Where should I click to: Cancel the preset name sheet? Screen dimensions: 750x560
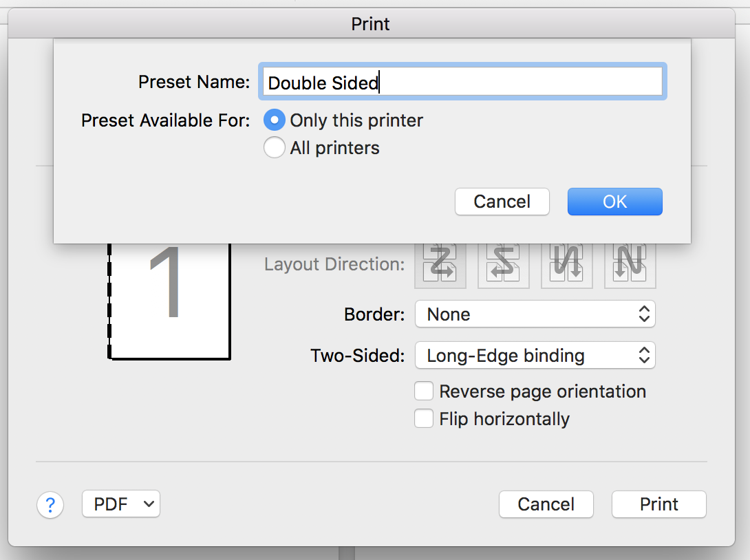(x=502, y=202)
